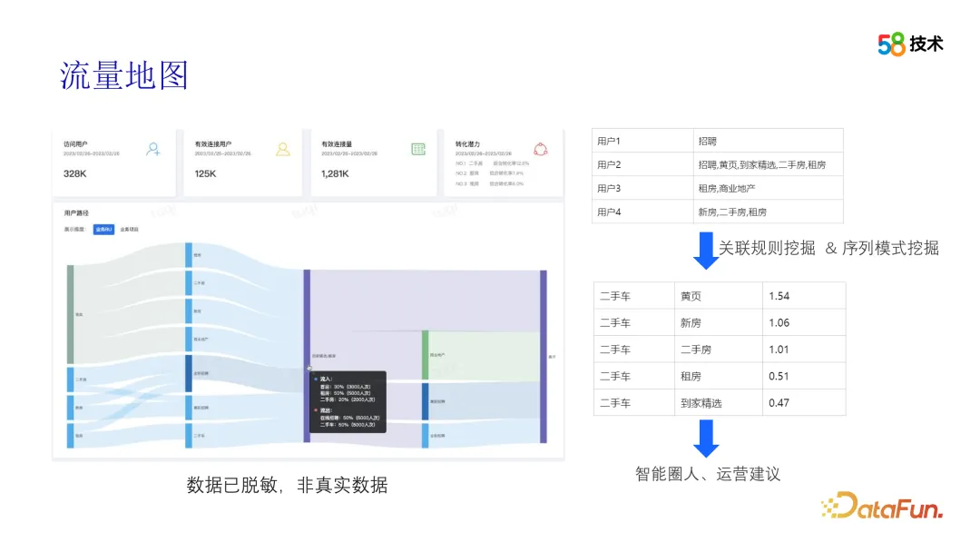
Task: Click the green calculator icon on 有效连接量 card
Action: [x=416, y=149]
